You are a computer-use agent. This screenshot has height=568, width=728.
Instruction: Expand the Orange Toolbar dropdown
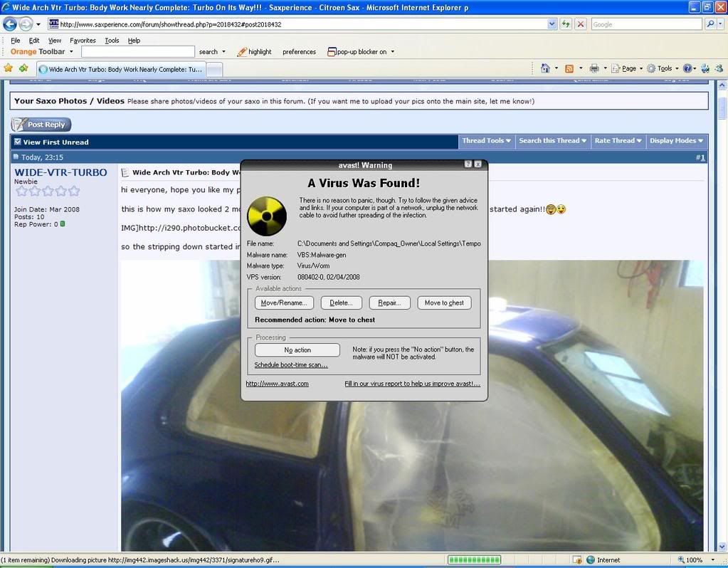[x=71, y=51]
